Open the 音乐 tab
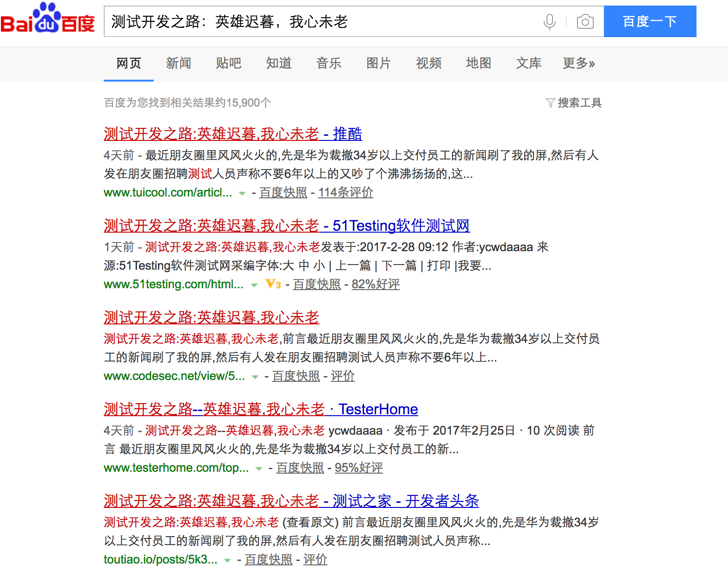Screen dimensions: 728x570 coord(329,63)
